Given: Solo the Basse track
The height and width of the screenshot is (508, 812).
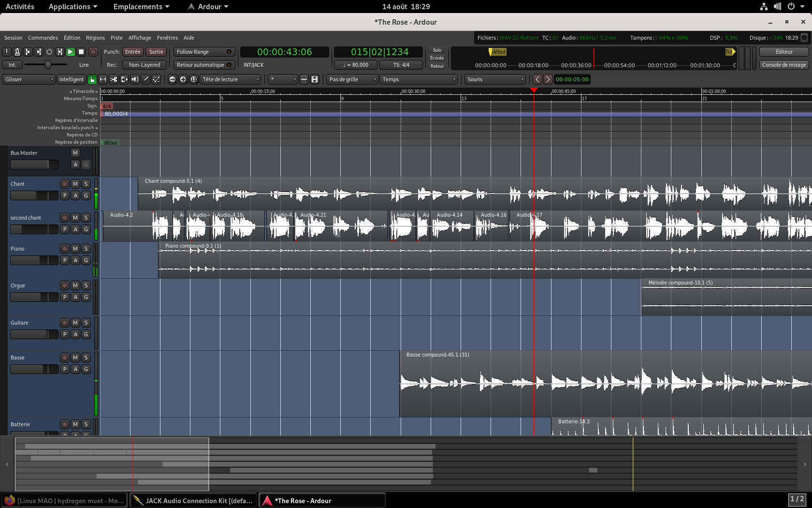Looking at the screenshot, I should (x=86, y=358).
